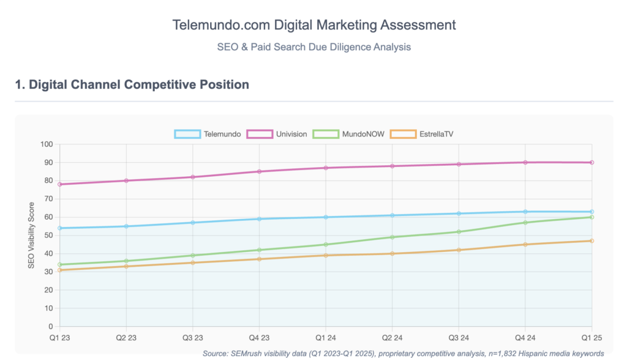Image resolution: width=627 pixels, height=364 pixels.
Task: Hide EstrellaTV series via its legend text
Action: 437,134
